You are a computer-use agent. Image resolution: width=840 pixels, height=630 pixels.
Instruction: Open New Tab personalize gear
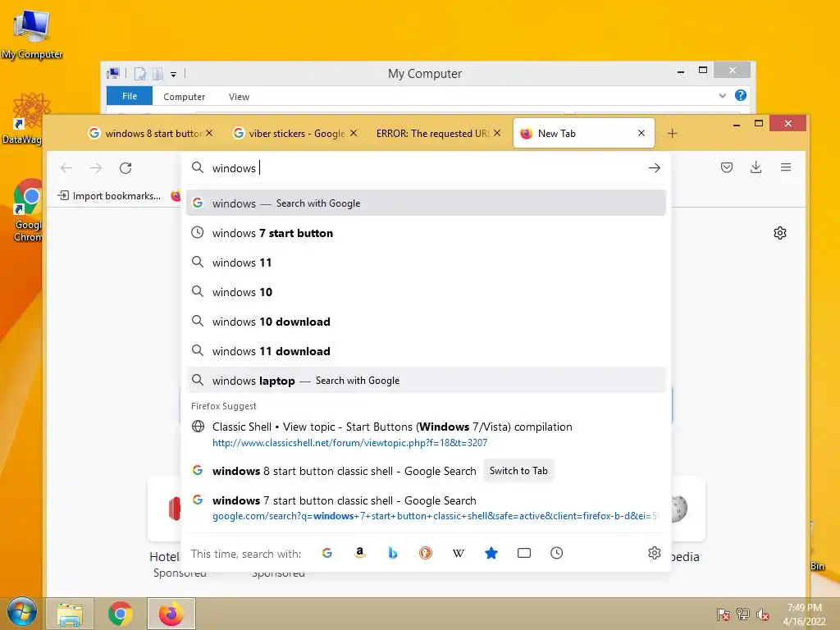coord(780,233)
